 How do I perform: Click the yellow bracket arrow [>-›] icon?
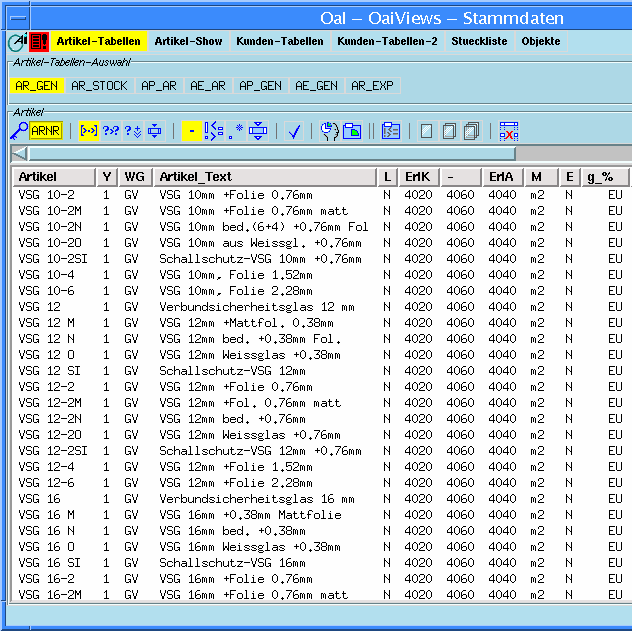click(89, 131)
